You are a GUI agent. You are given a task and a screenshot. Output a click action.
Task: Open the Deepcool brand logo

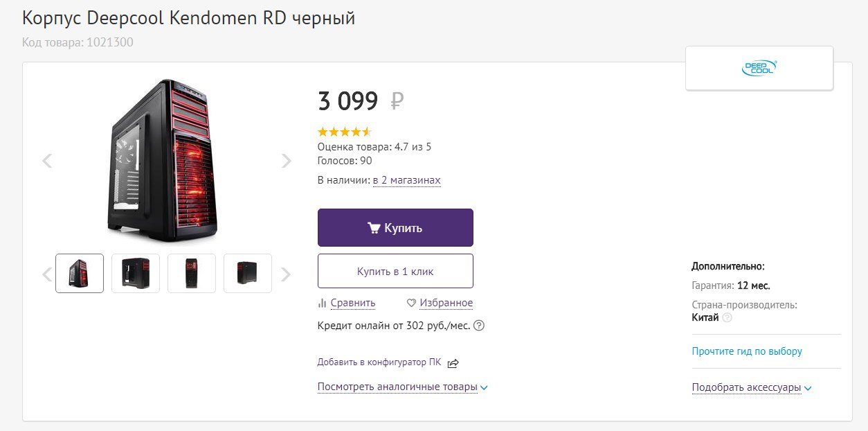pos(759,68)
